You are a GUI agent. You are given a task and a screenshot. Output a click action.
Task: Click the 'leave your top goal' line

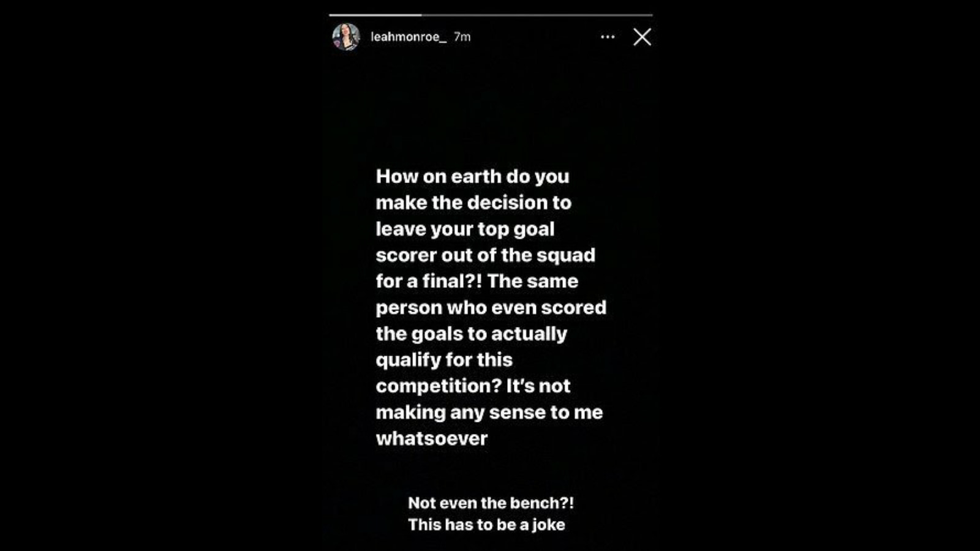(x=465, y=229)
